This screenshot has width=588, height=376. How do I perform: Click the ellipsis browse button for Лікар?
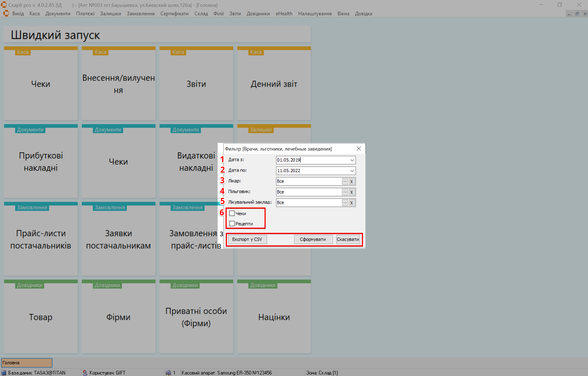coord(345,181)
